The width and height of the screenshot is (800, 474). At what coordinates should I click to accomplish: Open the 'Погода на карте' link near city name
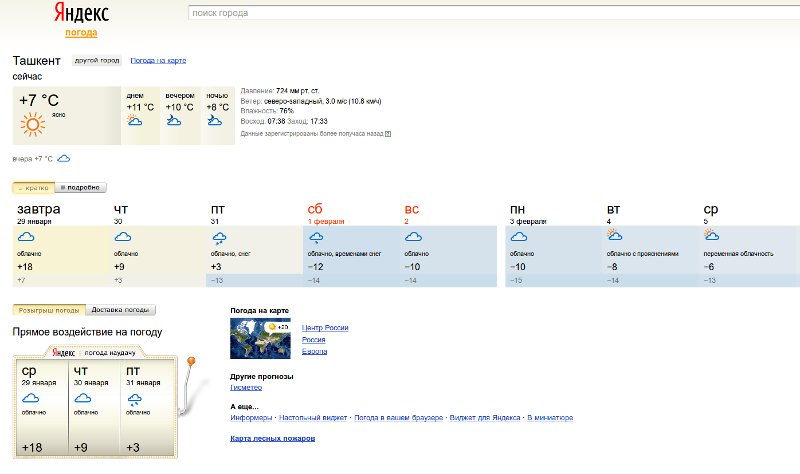(158, 61)
